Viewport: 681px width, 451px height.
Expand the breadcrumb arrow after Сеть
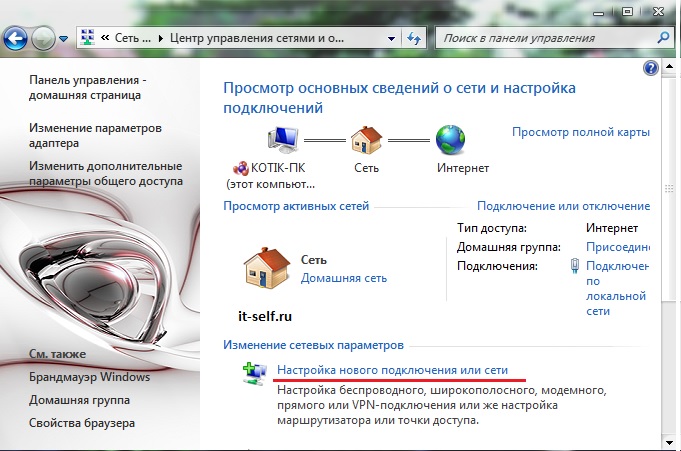coord(161,38)
